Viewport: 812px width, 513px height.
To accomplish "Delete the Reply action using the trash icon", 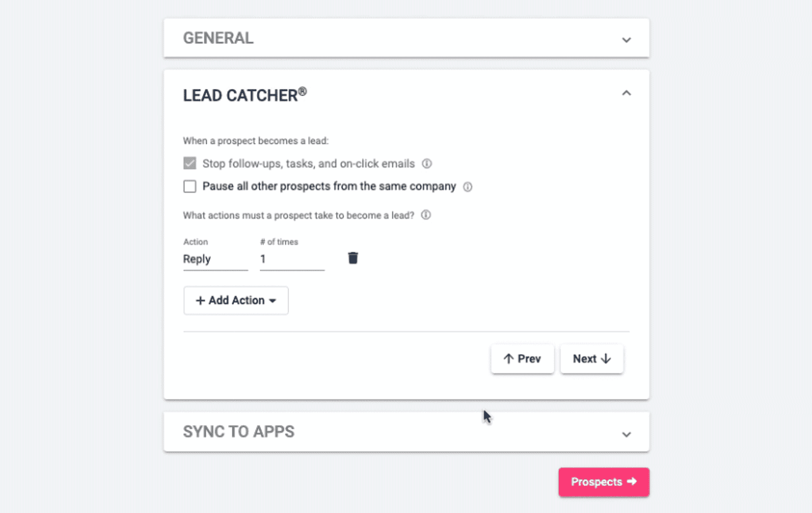I will tap(353, 258).
